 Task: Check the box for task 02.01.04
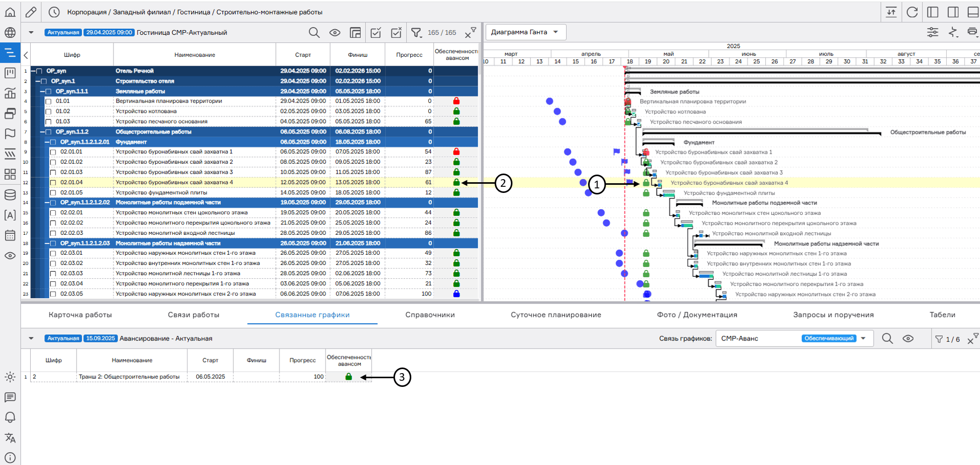click(x=53, y=183)
